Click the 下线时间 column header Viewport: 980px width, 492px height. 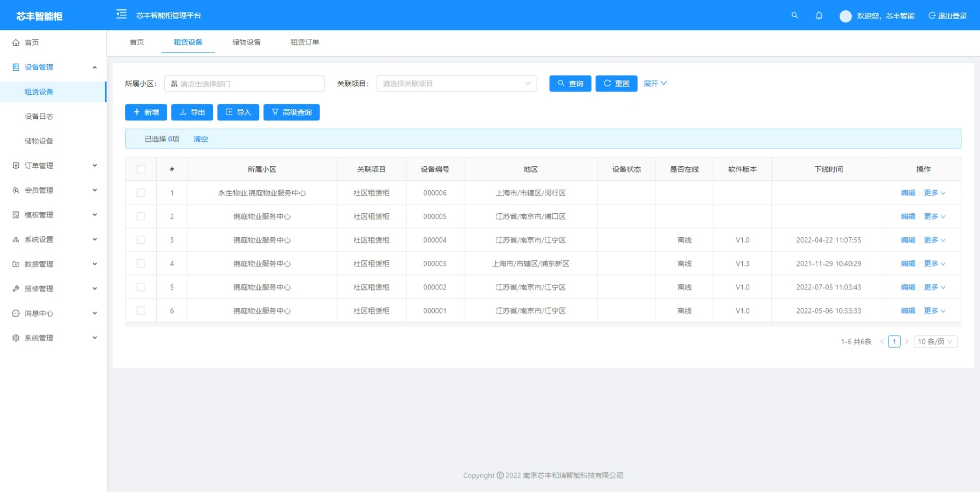[x=828, y=169]
